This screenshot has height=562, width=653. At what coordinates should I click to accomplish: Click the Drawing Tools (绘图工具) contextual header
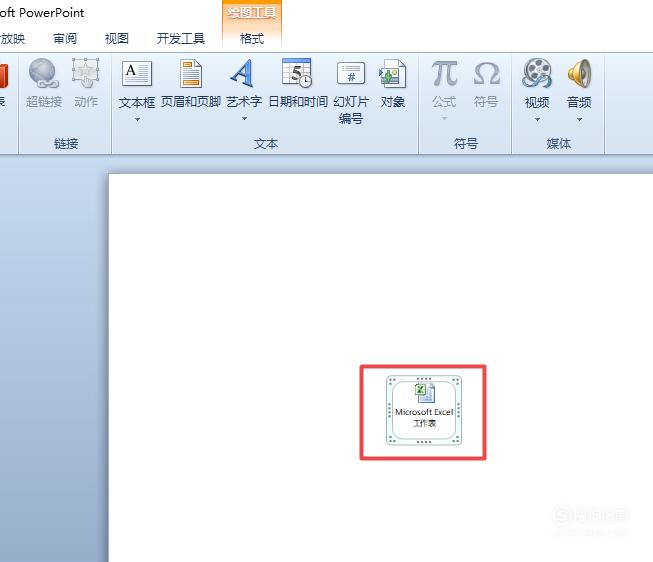point(252,13)
